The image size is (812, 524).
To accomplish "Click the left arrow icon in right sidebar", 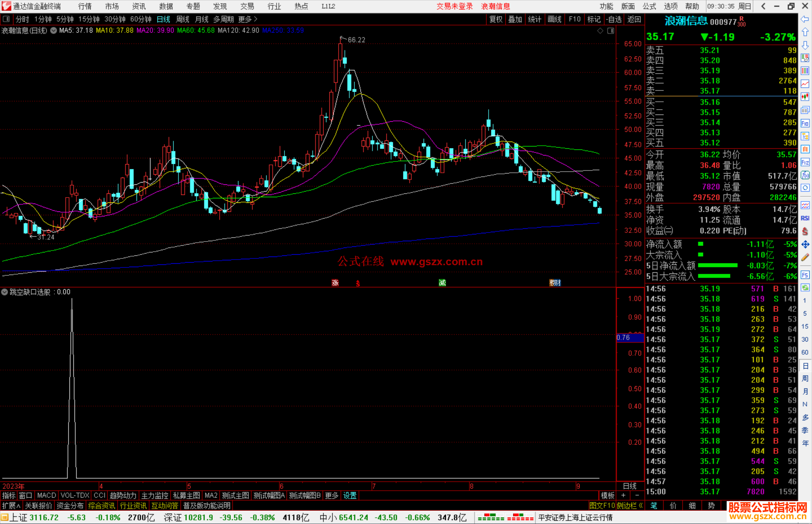I will pyautogui.click(x=805, y=19).
